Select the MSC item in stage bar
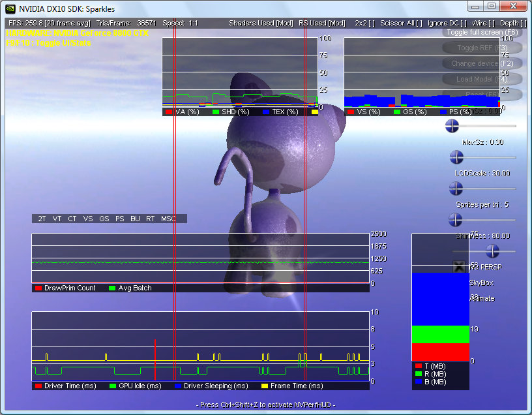 [x=168, y=219]
